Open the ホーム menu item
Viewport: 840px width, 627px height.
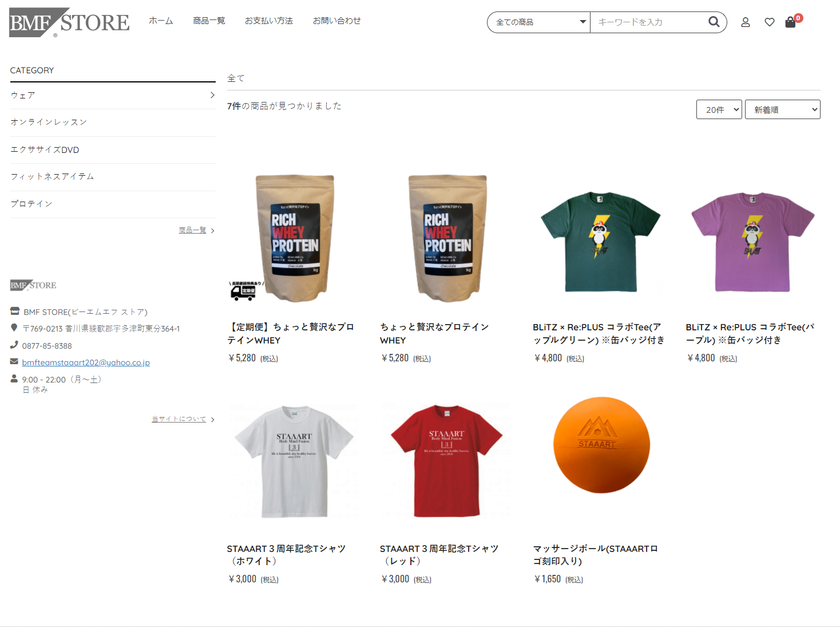pyautogui.click(x=161, y=21)
